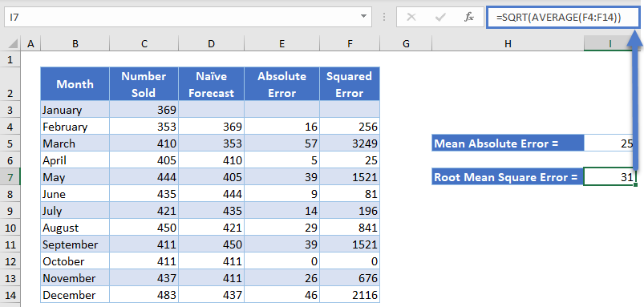Select row 7 header
This screenshot has width=644, height=307.
click(10, 177)
